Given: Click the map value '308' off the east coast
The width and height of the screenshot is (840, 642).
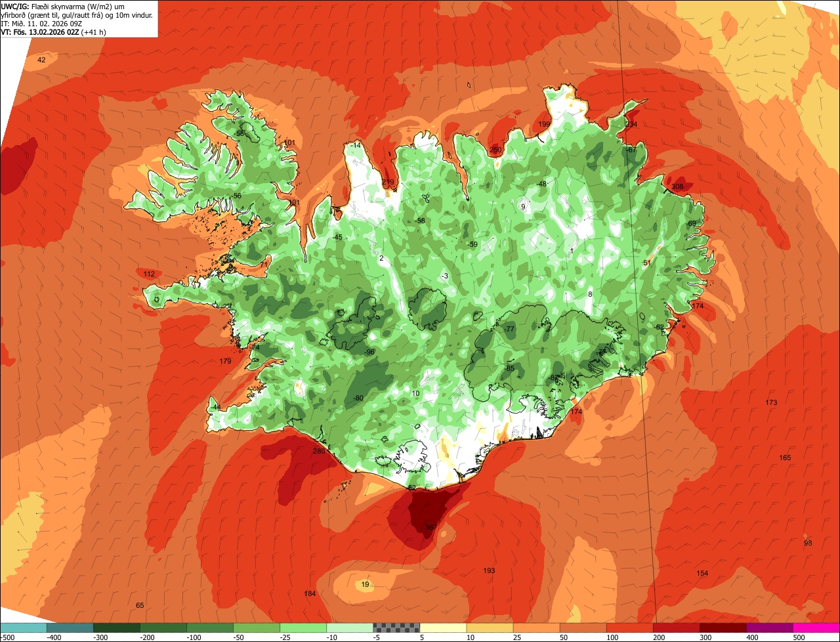Looking at the screenshot, I should point(678,186).
